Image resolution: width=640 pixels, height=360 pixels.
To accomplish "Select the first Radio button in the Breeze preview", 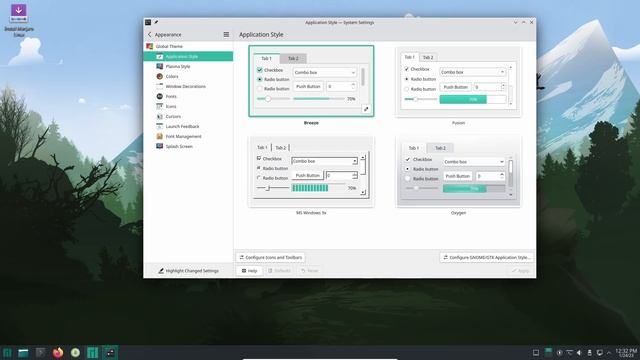I will pyautogui.click(x=260, y=79).
